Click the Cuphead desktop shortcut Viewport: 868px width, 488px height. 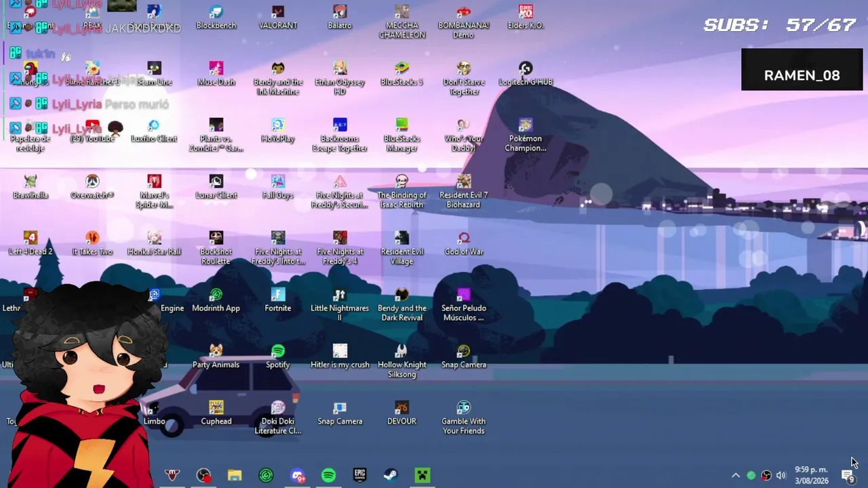216,413
